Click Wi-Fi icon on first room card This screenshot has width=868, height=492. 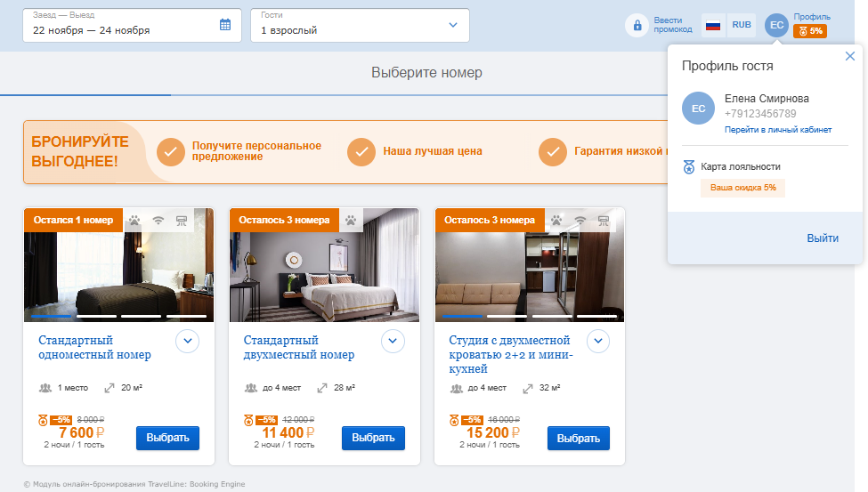(x=158, y=221)
